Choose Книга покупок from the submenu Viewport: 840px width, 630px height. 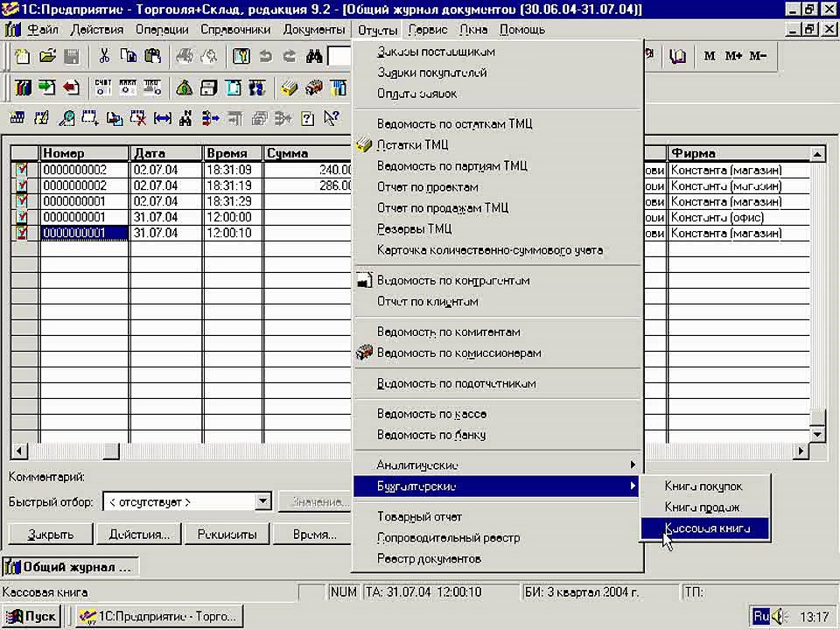705,486
